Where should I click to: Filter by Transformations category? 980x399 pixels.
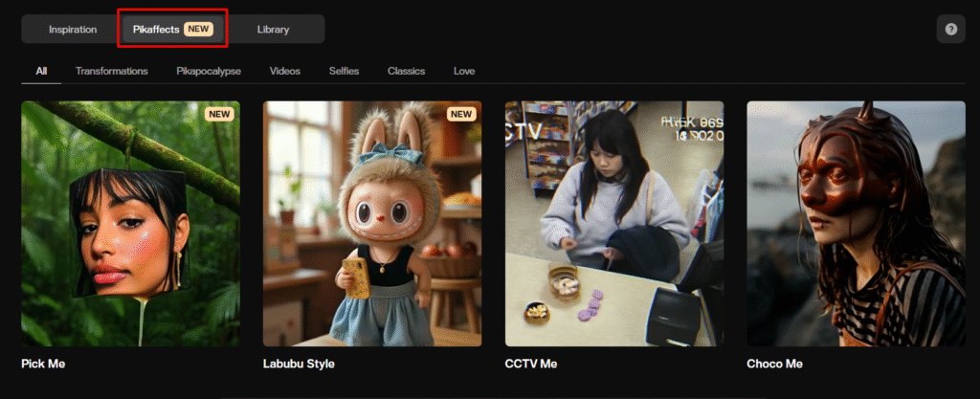point(112,71)
